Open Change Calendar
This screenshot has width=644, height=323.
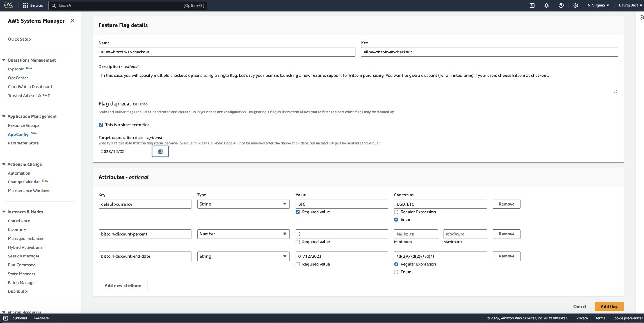[x=24, y=182]
